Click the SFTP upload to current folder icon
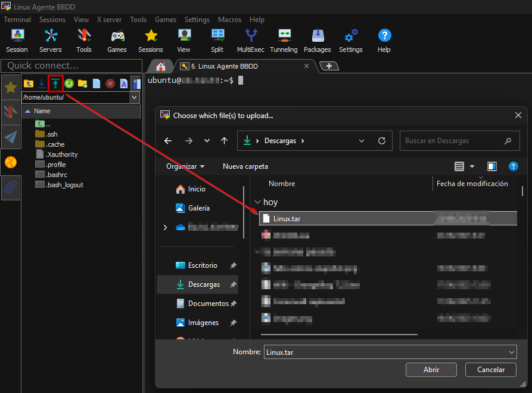 [55, 83]
